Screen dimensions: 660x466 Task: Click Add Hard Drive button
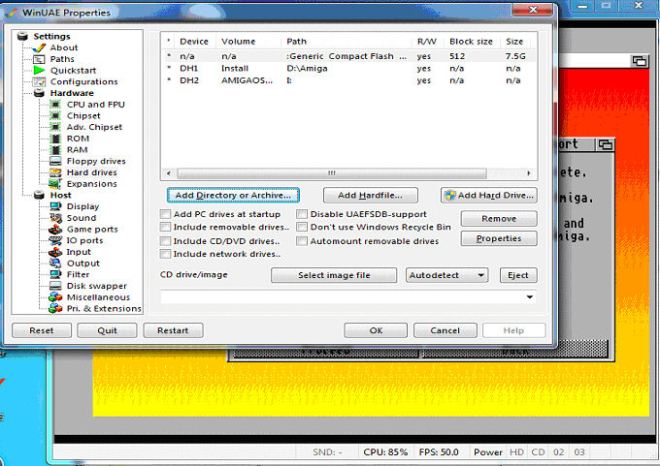pyautogui.click(x=489, y=195)
